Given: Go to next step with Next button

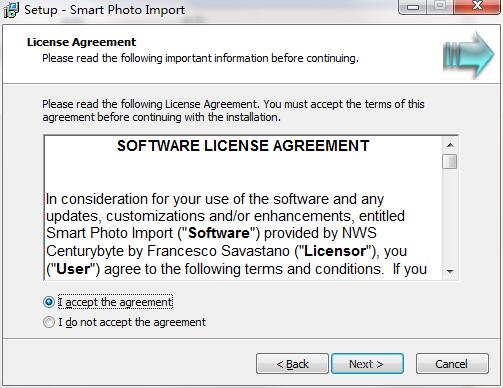Looking at the screenshot, I should click(367, 364).
